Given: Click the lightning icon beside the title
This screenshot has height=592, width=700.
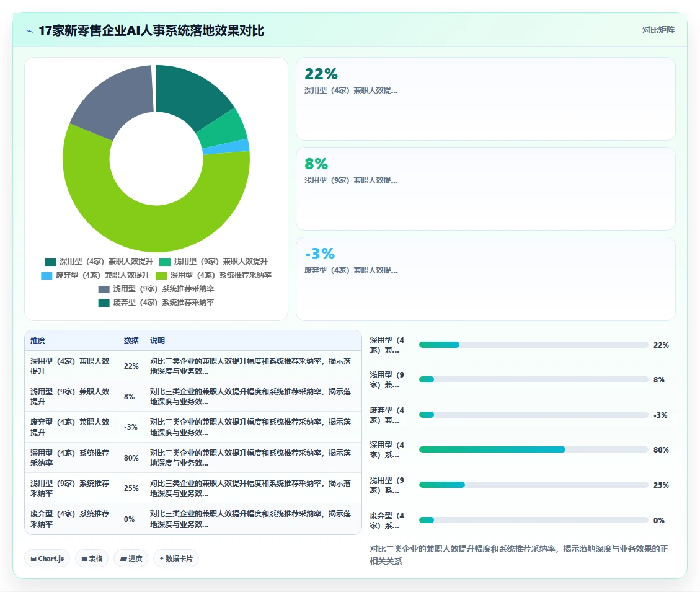Looking at the screenshot, I should [30, 31].
